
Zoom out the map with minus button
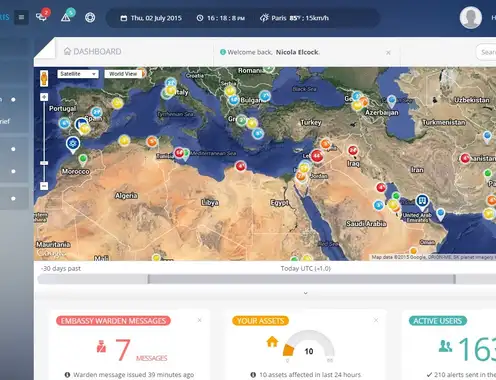pyautogui.click(x=44, y=186)
